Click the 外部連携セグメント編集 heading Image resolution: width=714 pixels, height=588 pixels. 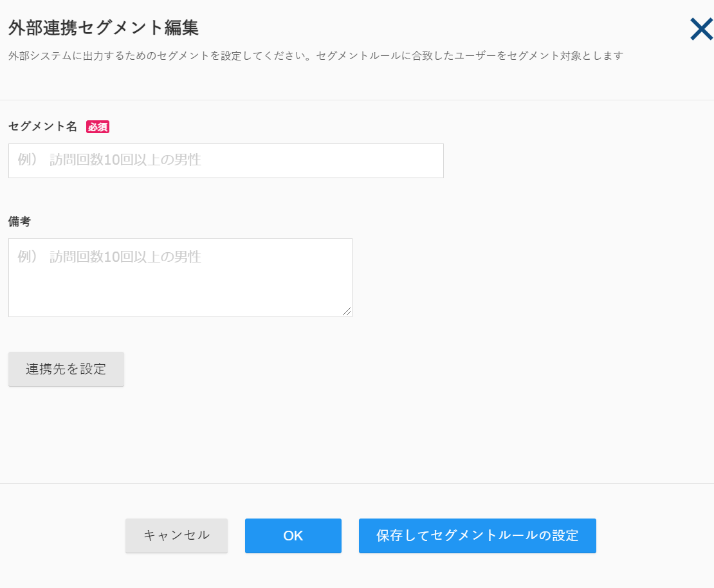click(x=104, y=28)
